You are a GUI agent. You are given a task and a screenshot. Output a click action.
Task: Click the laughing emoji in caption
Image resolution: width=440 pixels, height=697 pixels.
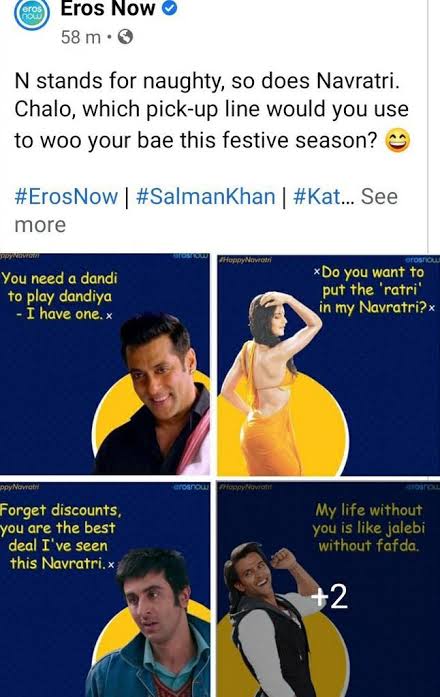click(397, 140)
